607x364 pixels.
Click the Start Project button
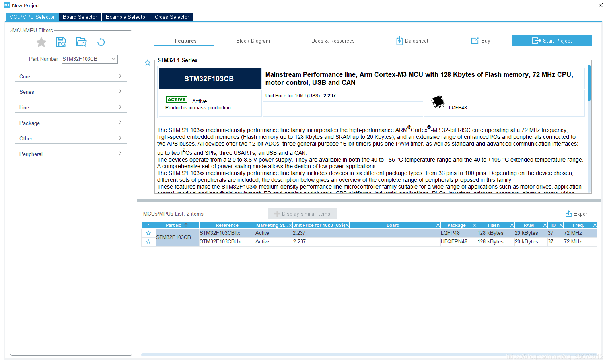pyautogui.click(x=552, y=41)
